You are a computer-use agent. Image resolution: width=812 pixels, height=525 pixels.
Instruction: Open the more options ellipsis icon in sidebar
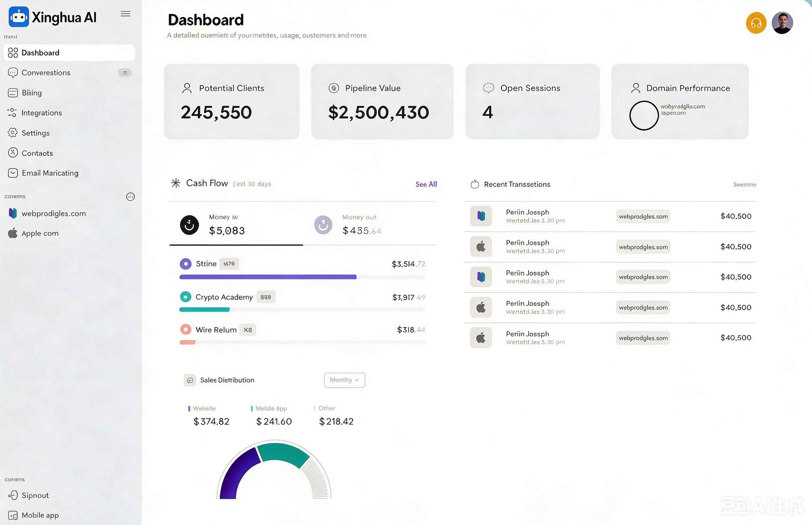(130, 197)
